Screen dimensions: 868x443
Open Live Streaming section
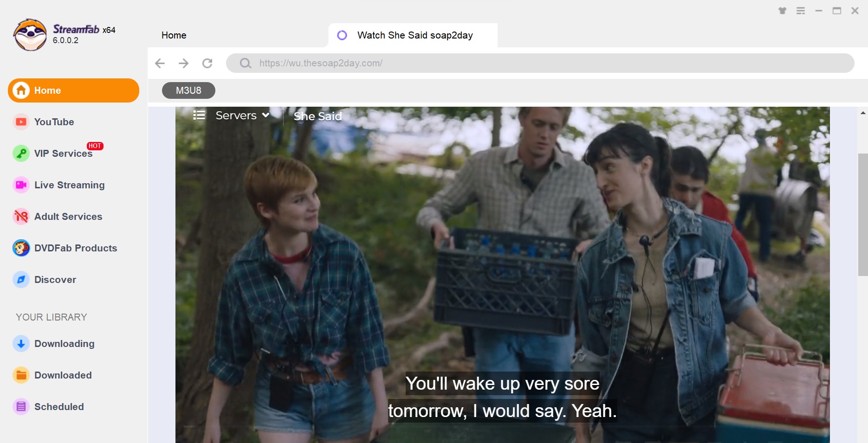[x=69, y=185]
